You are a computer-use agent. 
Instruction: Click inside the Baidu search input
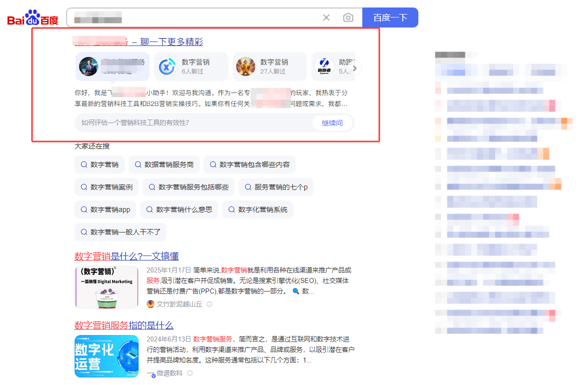pyautogui.click(x=195, y=17)
